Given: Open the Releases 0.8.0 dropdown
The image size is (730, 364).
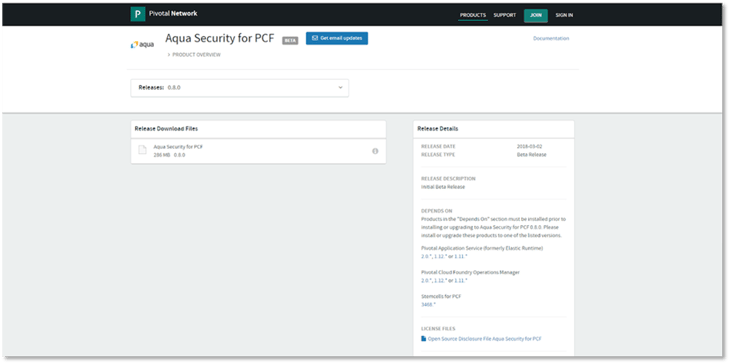Looking at the screenshot, I should 239,88.
